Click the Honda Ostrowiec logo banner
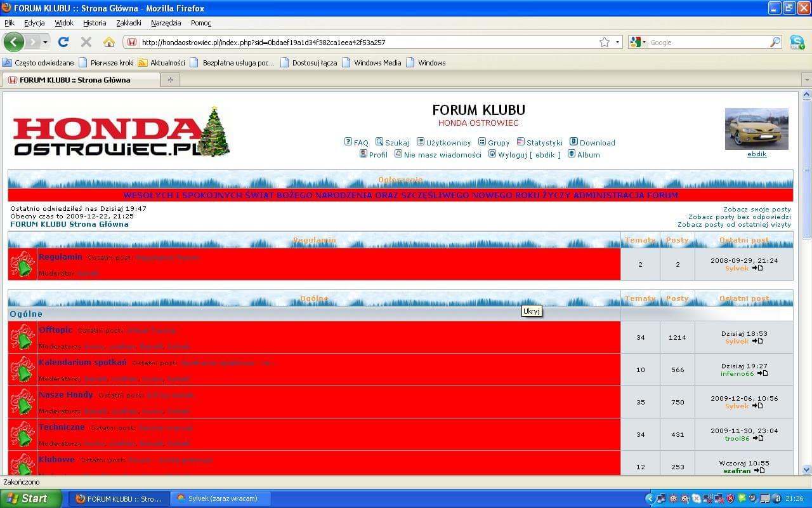The height and width of the screenshot is (508, 812). tap(121, 131)
